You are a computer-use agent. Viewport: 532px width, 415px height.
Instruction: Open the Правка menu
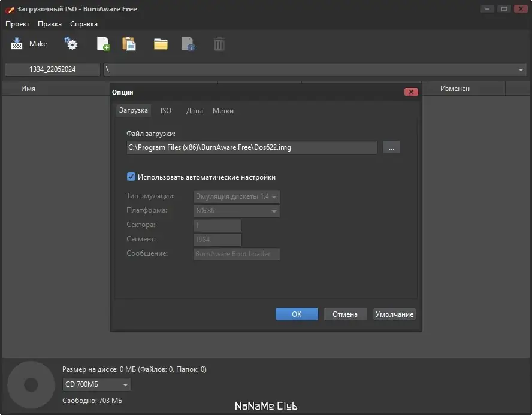coord(50,24)
